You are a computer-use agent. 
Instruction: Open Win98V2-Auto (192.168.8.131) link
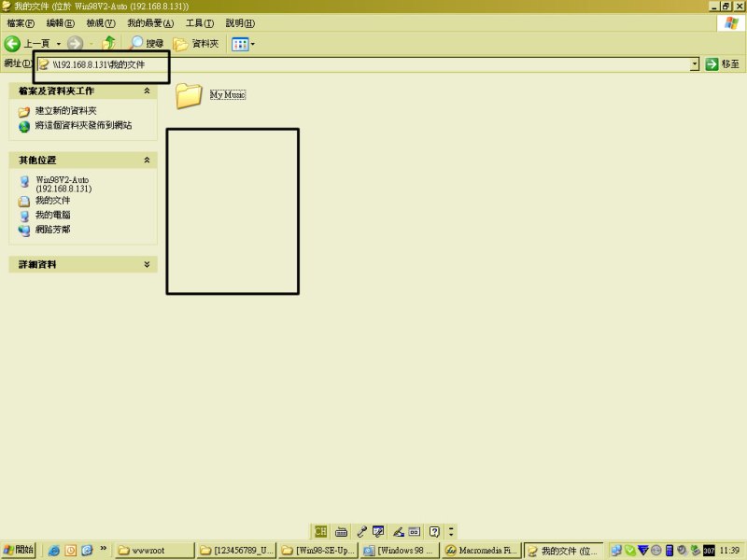pyautogui.click(x=63, y=184)
